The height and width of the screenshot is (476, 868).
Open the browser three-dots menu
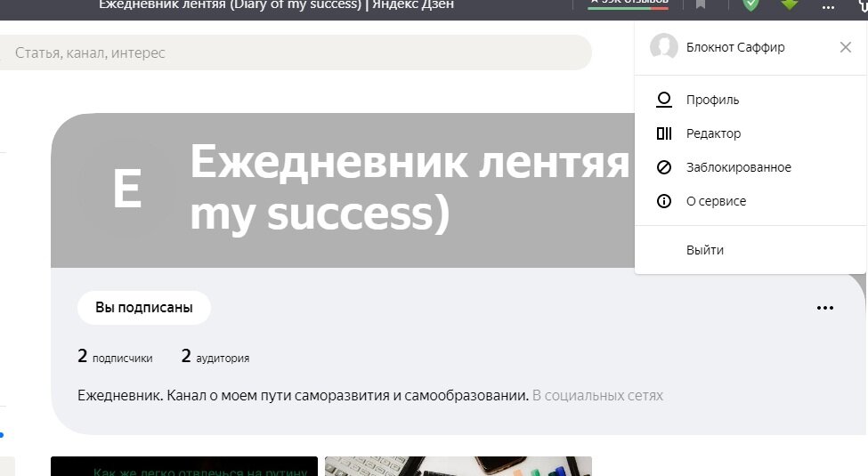click(x=828, y=6)
